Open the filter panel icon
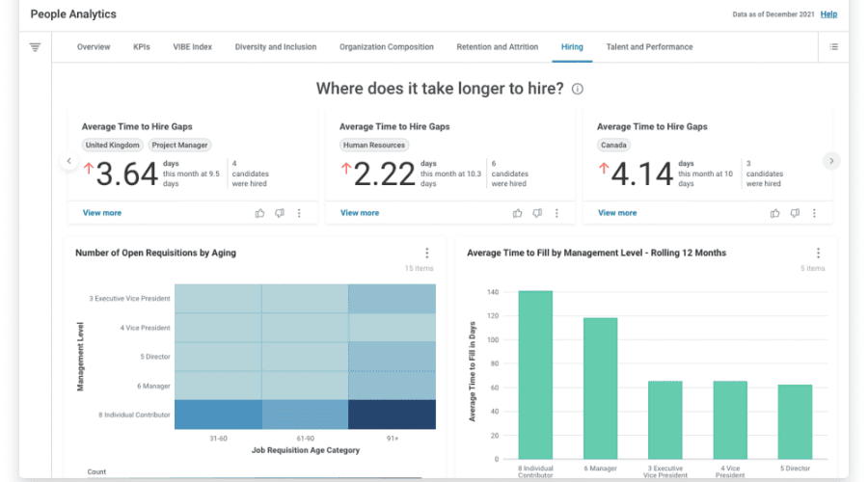Screen dimensions: 868x482 tap(35, 47)
